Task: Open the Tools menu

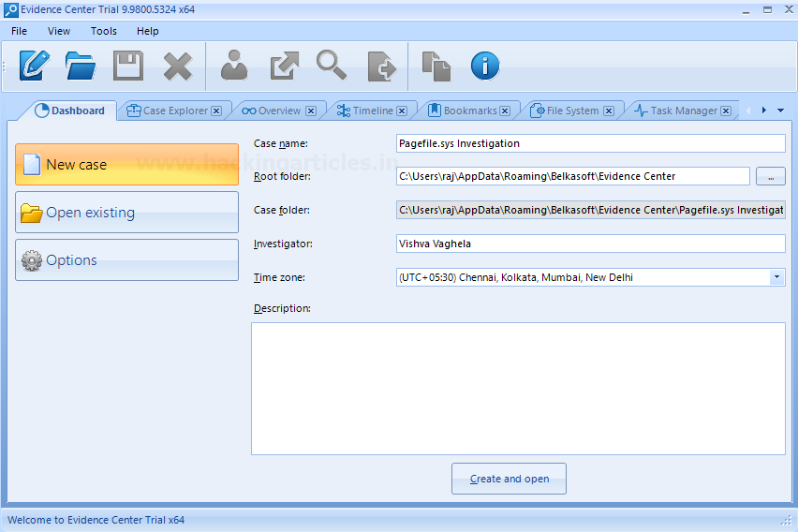Action: coord(103,31)
